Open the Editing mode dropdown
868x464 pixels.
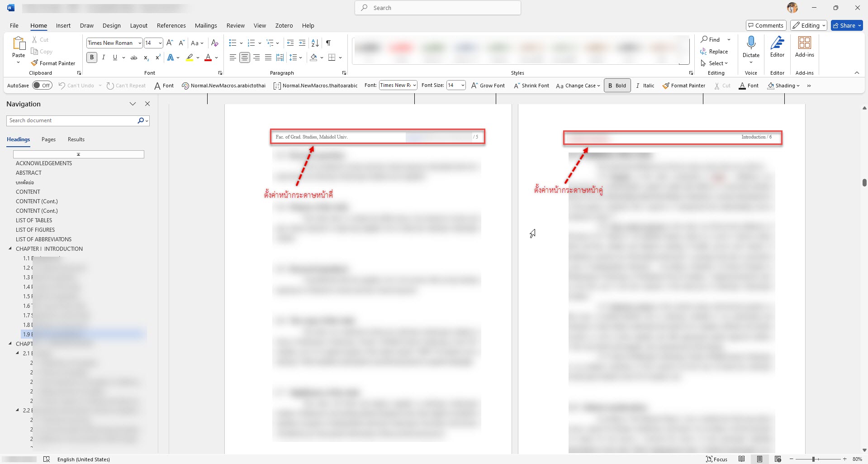809,25
